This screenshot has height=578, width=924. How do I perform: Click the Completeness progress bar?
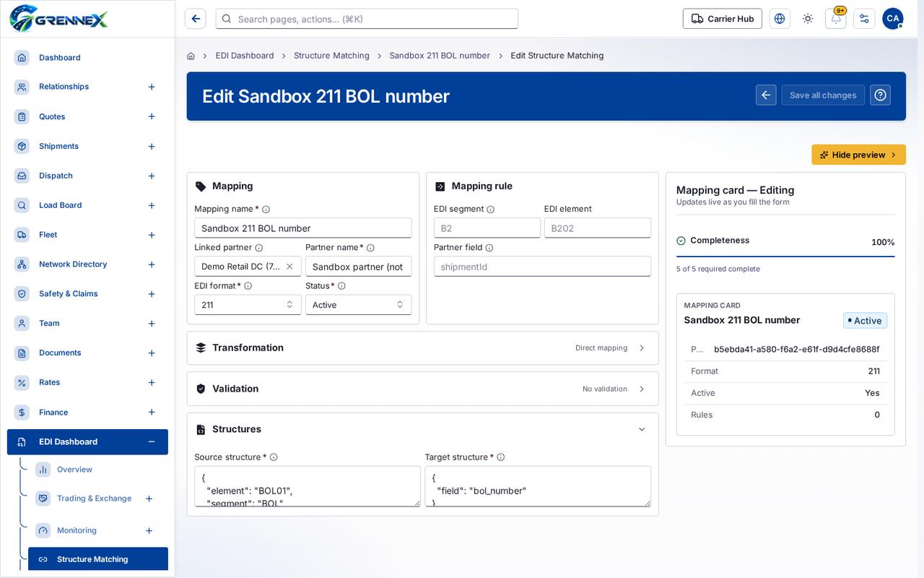coord(785,256)
